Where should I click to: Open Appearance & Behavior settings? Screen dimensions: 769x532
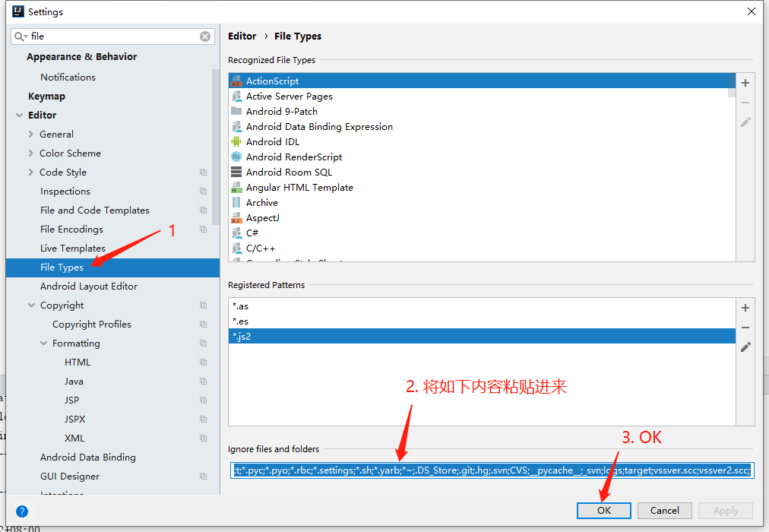pyautogui.click(x=81, y=57)
